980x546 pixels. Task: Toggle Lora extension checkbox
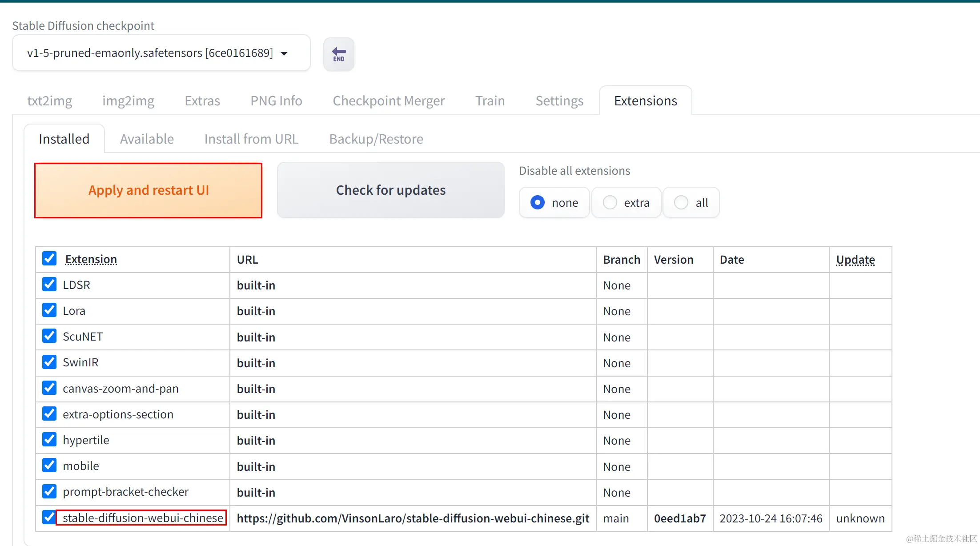[x=48, y=311]
